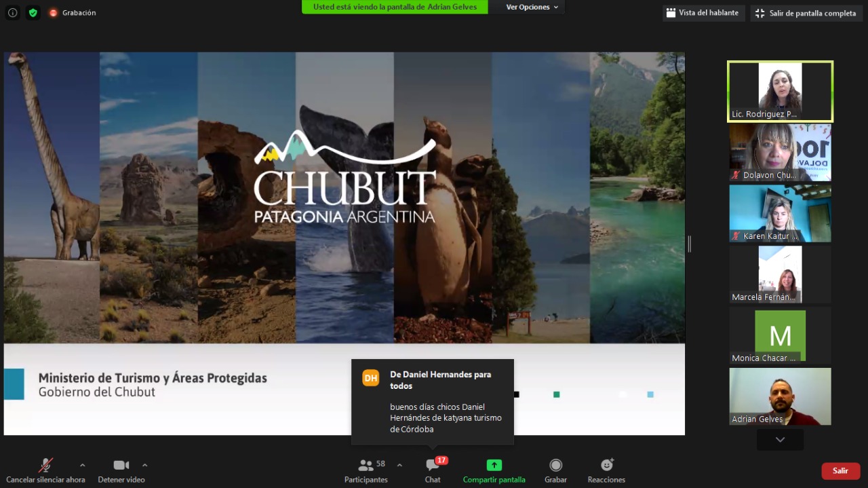This screenshot has width=868, height=488.
Task: Expand the Ver Opciones dropdown
Action: 532,7
